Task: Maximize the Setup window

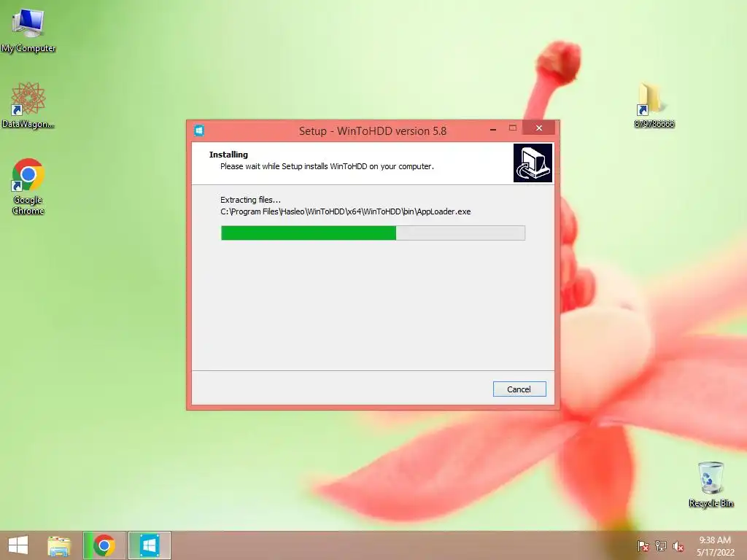Action: 513,128
